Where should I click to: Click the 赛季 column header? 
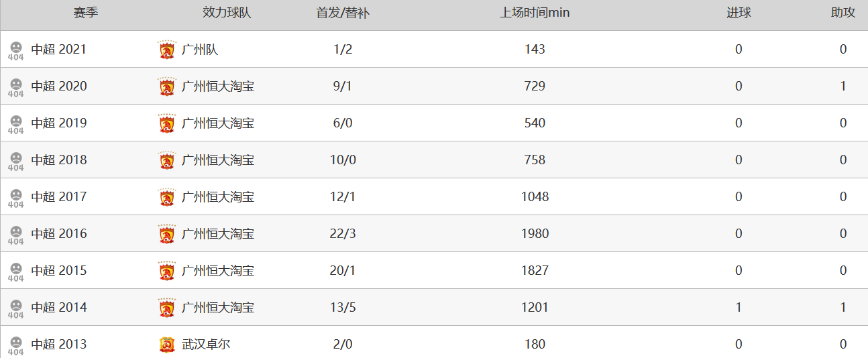(x=86, y=13)
